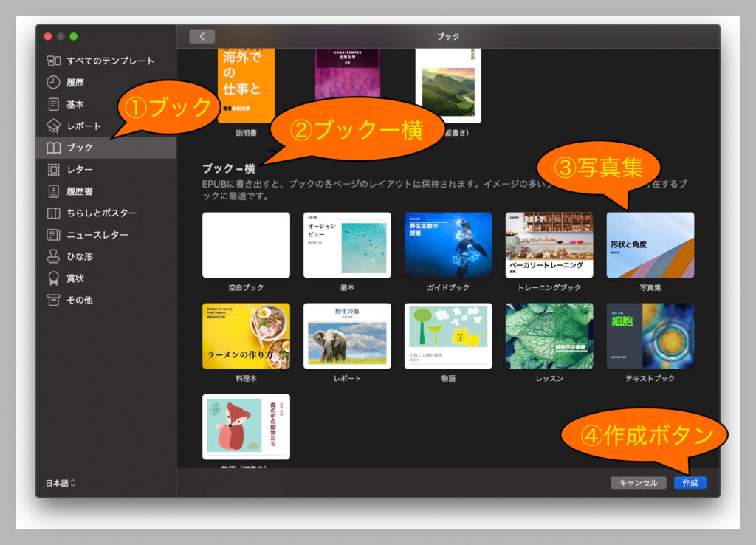
Task: Click the document icon beside 基本
Action: (53, 104)
